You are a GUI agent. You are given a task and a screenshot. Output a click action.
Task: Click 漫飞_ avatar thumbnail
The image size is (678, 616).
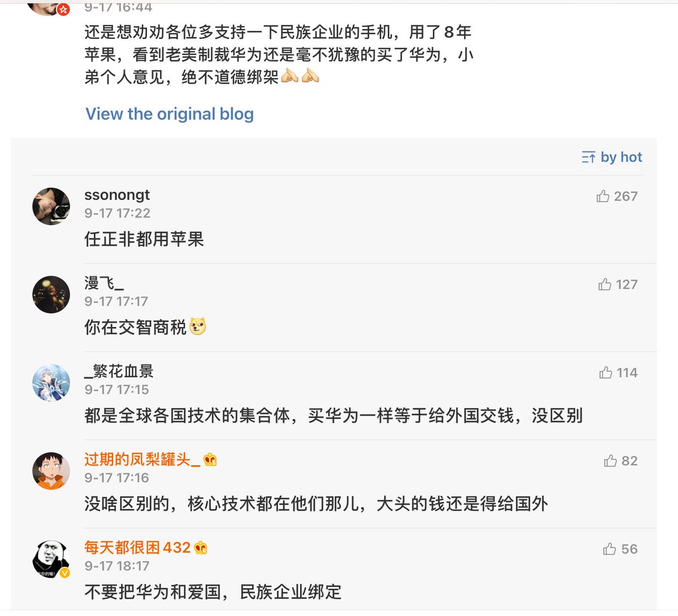pos(51,294)
